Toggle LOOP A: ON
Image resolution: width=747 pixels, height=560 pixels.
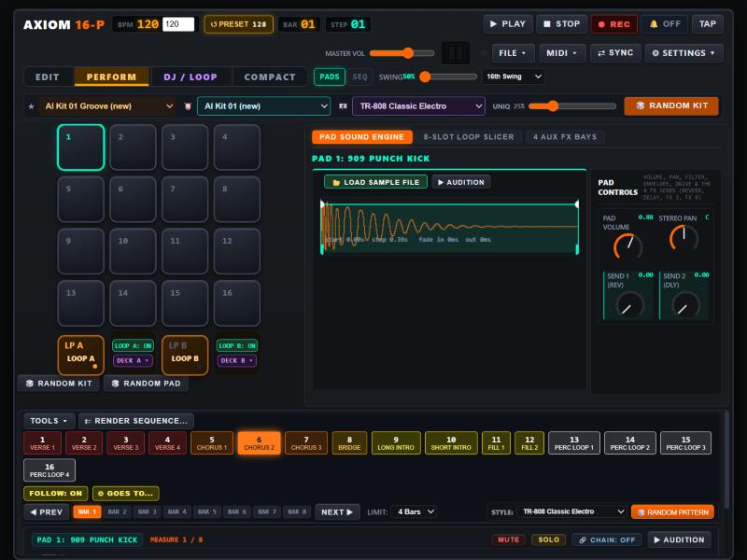pyautogui.click(x=133, y=345)
